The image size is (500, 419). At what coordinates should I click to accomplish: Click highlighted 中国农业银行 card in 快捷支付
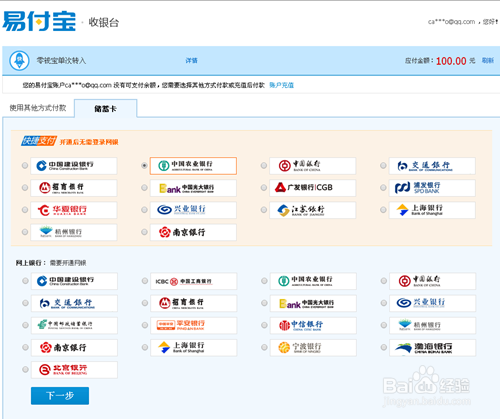pyautogui.click(x=193, y=166)
